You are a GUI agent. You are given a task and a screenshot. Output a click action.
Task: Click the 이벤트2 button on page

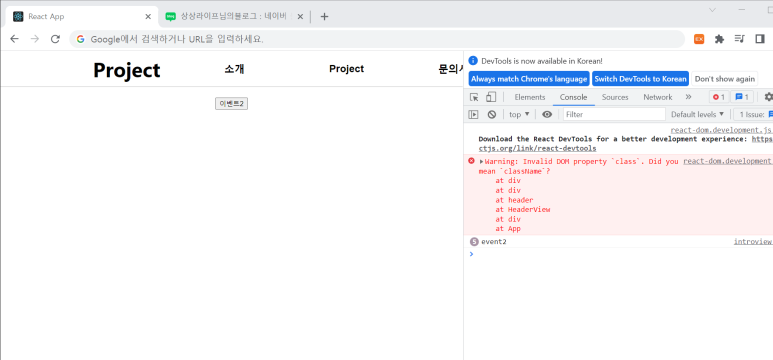tap(231, 104)
